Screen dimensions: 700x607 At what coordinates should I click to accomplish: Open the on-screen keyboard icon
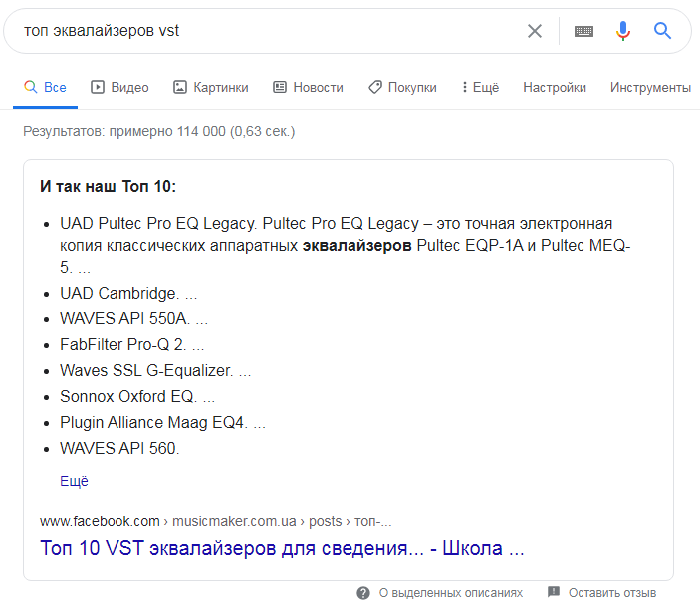583,31
